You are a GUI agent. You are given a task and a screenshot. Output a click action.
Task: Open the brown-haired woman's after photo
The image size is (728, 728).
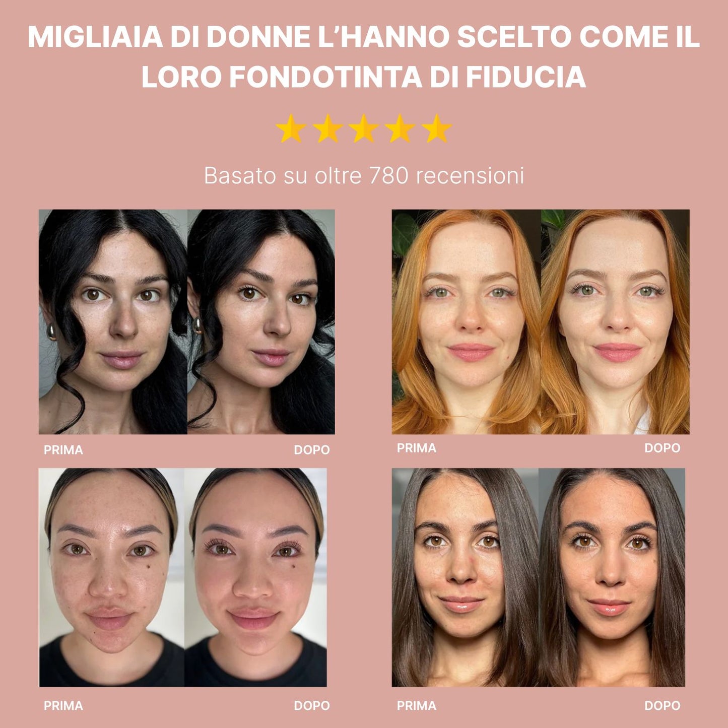click(x=612, y=577)
